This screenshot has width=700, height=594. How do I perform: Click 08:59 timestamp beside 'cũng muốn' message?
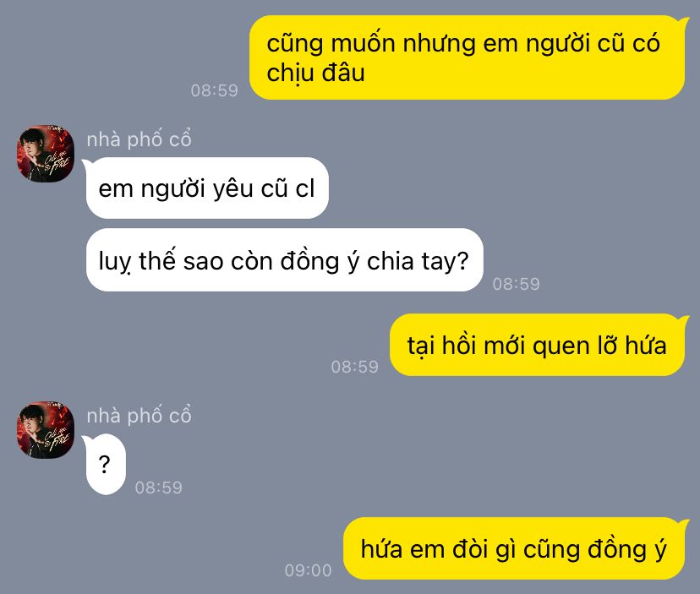pyautogui.click(x=214, y=90)
